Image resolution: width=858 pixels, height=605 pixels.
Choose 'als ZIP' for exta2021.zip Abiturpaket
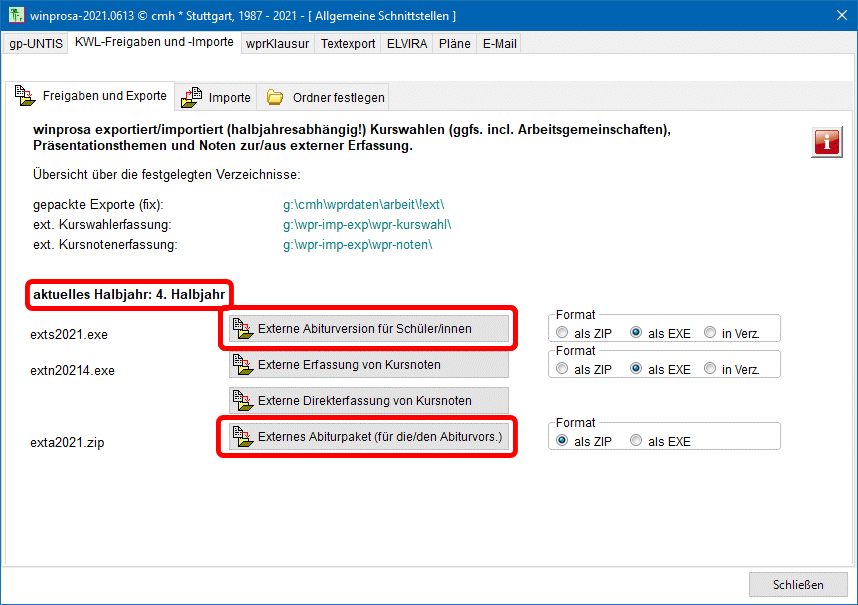pyautogui.click(x=563, y=441)
